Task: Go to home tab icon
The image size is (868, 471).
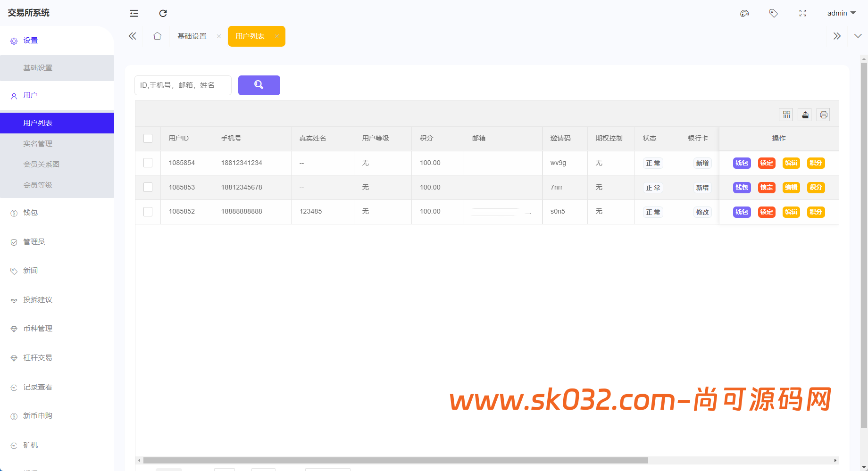Action: (x=157, y=36)
